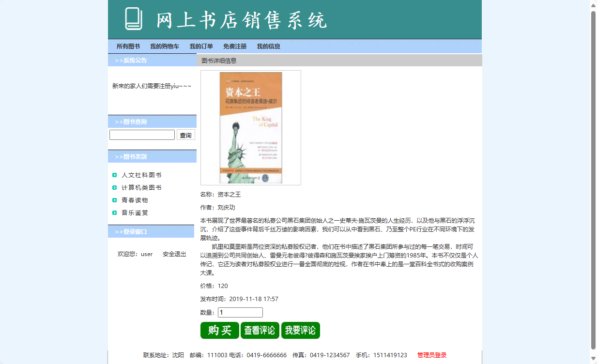The height and width of the screenshot is (364, 597).
Task: Click the green arrow icon beside 青春读物
Action: point(114,200)
